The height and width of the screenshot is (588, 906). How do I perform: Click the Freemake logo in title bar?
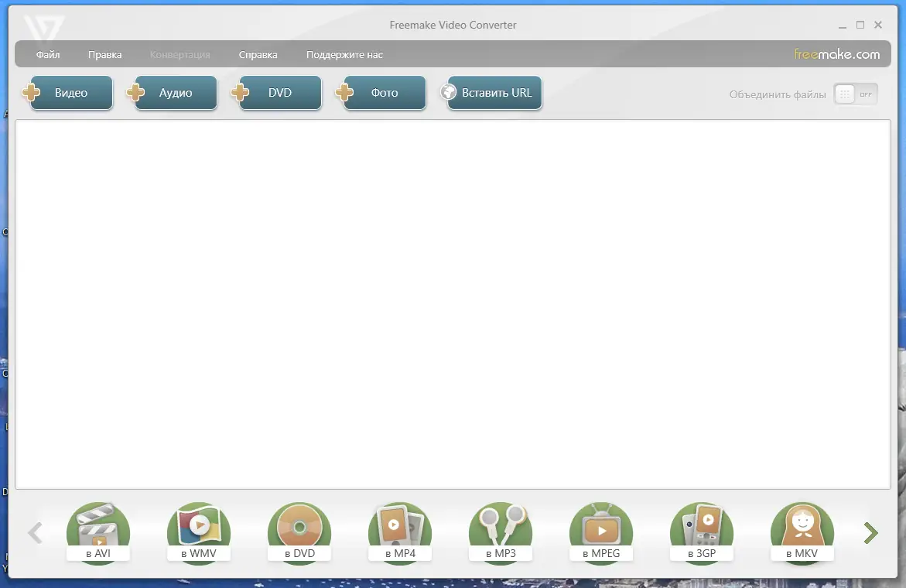point(43,27)
